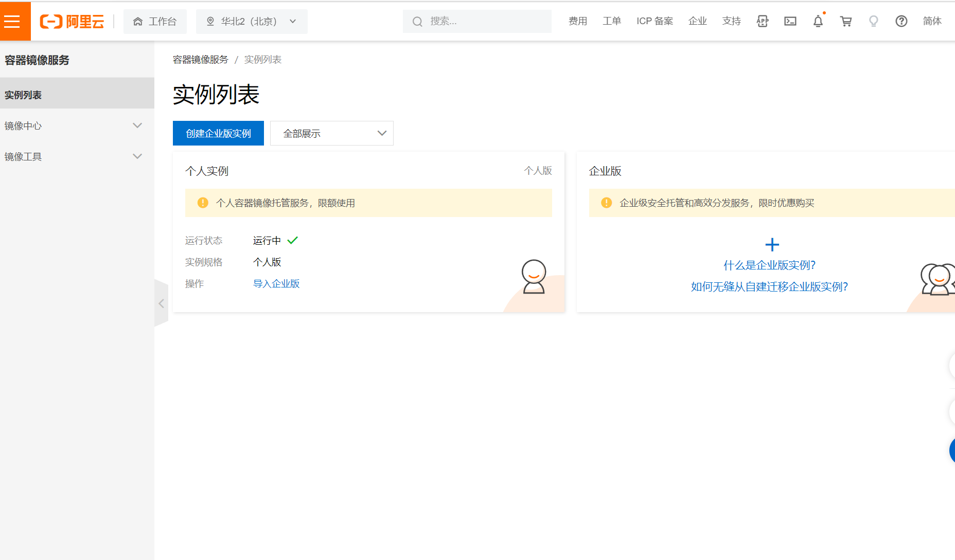Viewport: 955px width, 560px height.
Task: Click the 个人实例 card title
Action: coord(207,171)
